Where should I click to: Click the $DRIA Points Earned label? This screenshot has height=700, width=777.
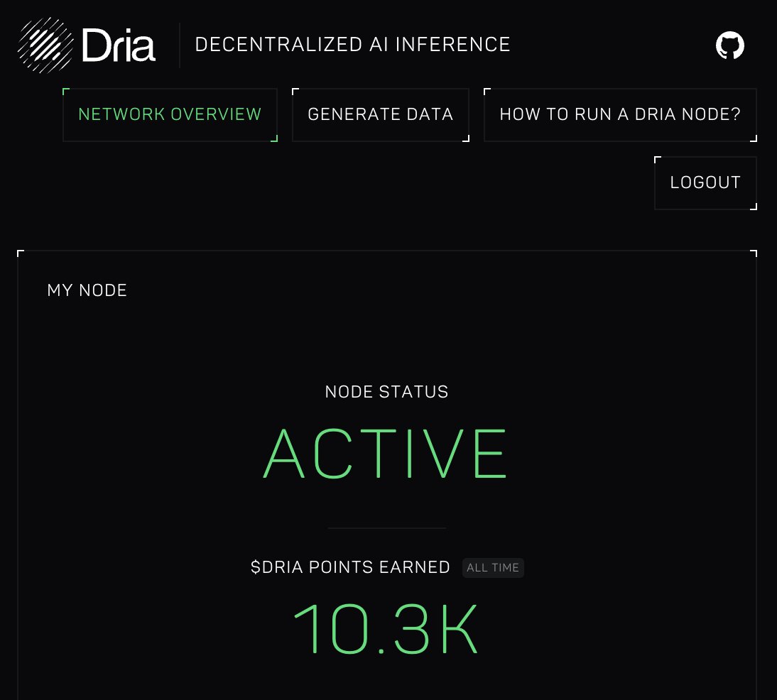click(350, 567)
